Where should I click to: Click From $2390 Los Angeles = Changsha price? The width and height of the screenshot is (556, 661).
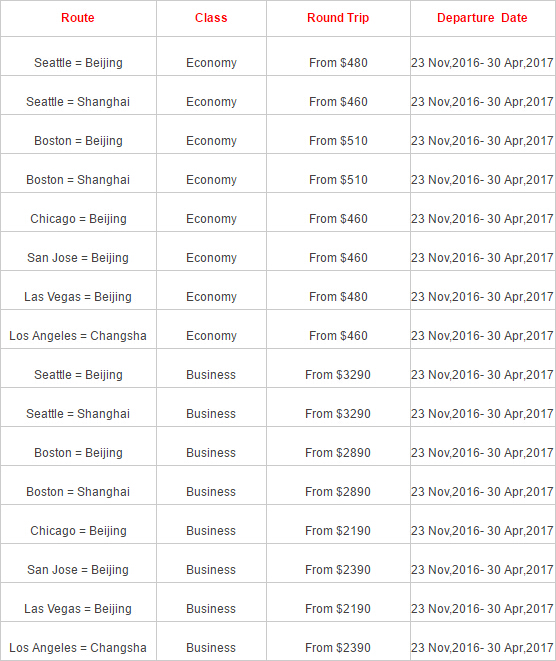click(x=338, y=648)
